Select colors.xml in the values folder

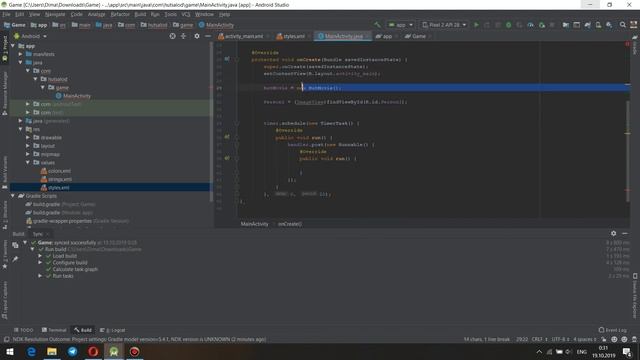[x=56, y=171]
